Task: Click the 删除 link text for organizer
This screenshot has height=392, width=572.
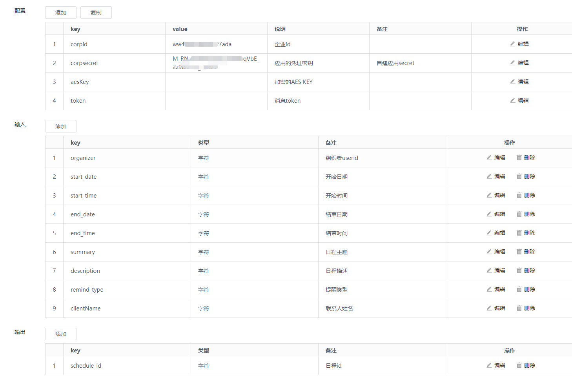Action: point(530,158)
